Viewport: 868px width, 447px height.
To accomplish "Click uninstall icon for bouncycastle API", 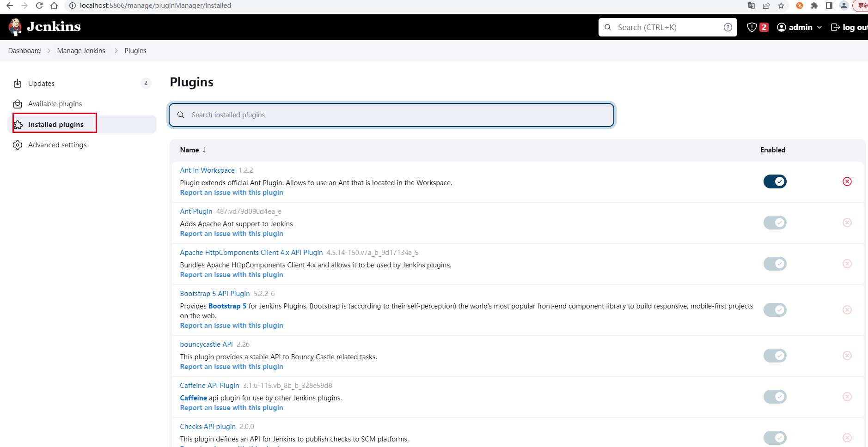I will click(847, 356).
